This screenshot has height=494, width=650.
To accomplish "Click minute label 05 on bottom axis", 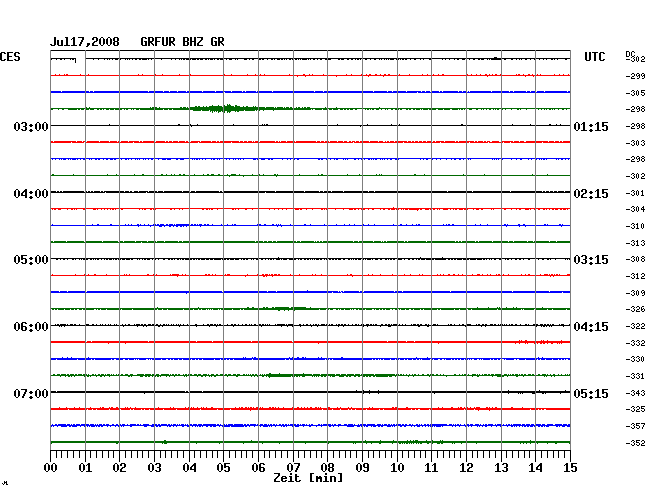I will (223, 468).
